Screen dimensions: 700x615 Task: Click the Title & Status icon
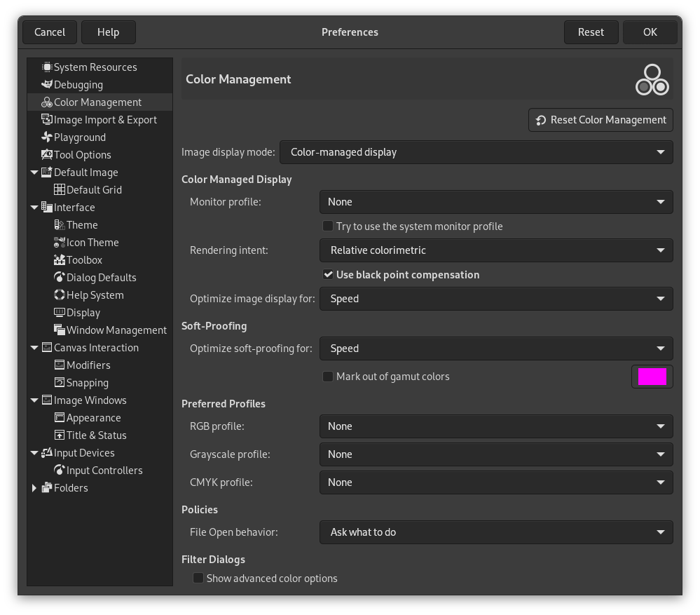[x=60, y=435]
